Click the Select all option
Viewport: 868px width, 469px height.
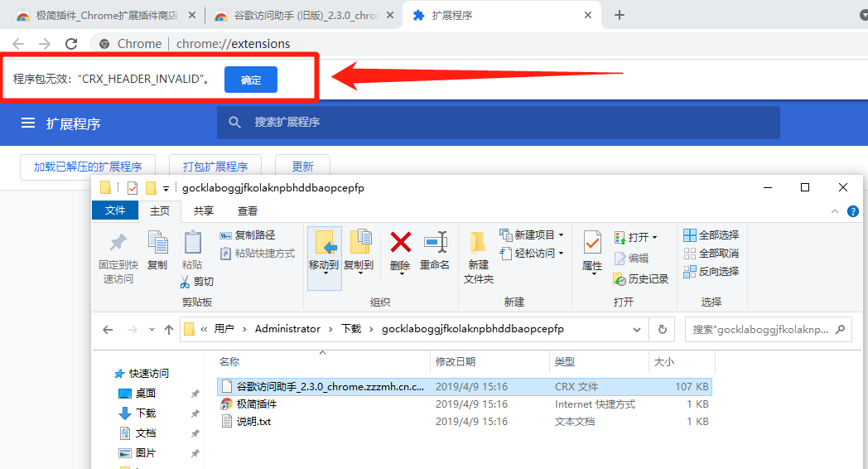pos(711,235)
